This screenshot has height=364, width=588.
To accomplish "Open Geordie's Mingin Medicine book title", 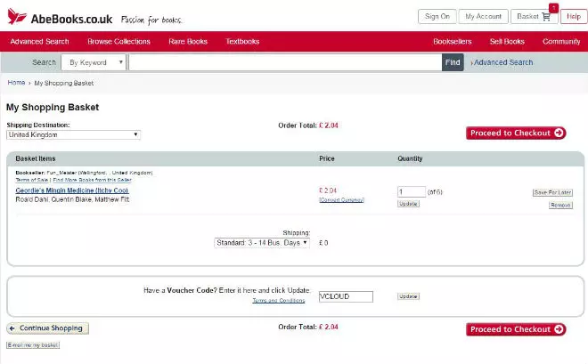I will 72,190.
